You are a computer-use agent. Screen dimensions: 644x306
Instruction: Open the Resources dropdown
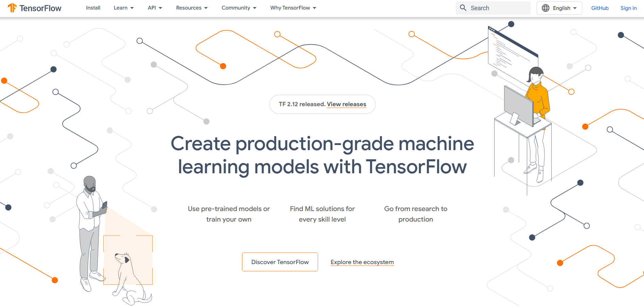pos(192,8)
